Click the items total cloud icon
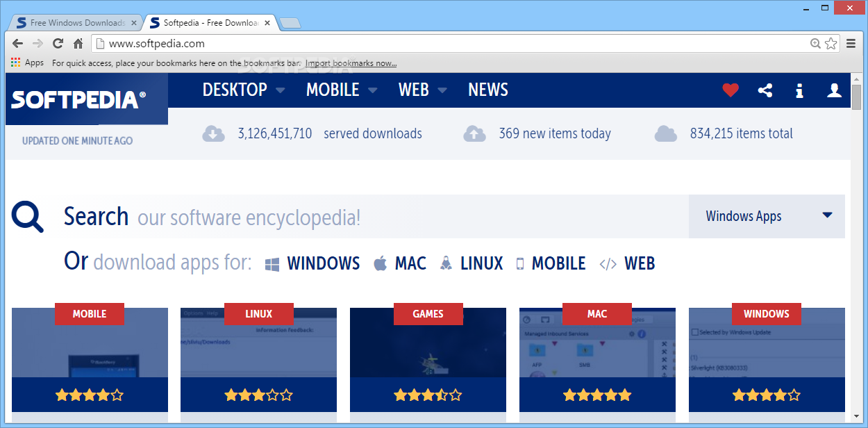 pyautogui.click(x=666, y=133)
